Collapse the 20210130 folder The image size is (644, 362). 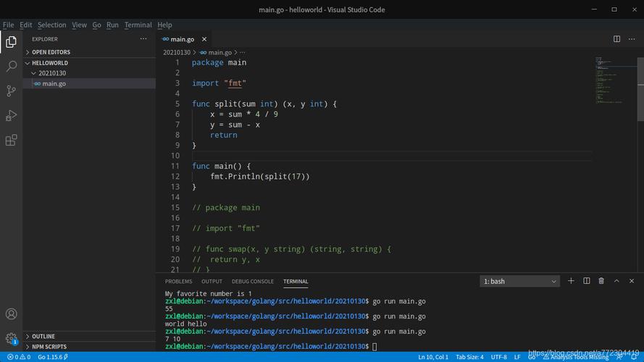tap(89, 73)
